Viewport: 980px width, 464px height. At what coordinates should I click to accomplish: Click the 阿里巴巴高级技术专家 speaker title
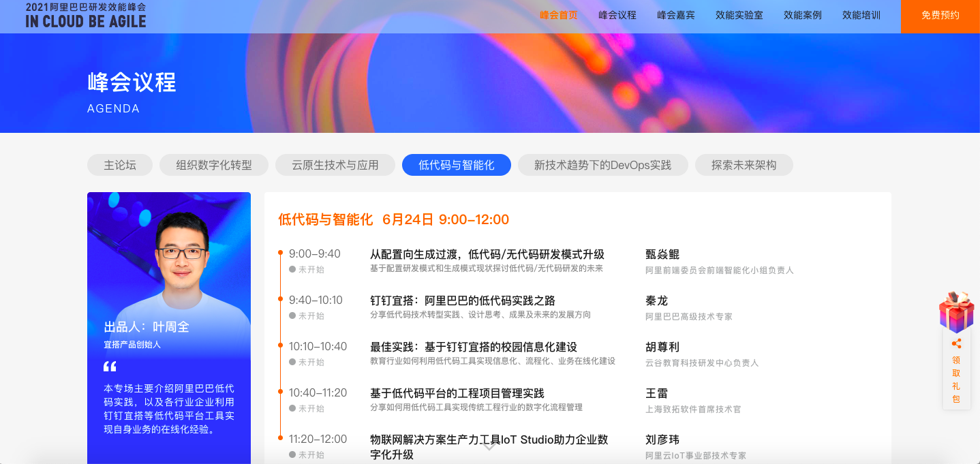689,316
